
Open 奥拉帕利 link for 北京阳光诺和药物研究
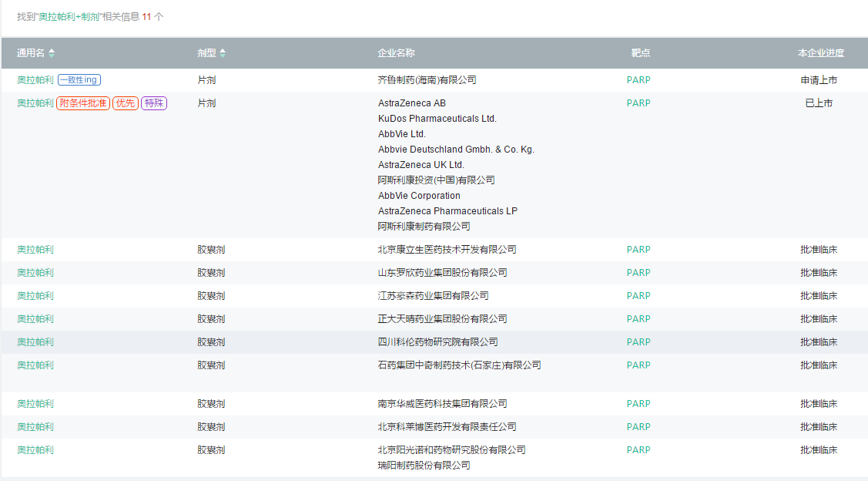coord(35,450)
